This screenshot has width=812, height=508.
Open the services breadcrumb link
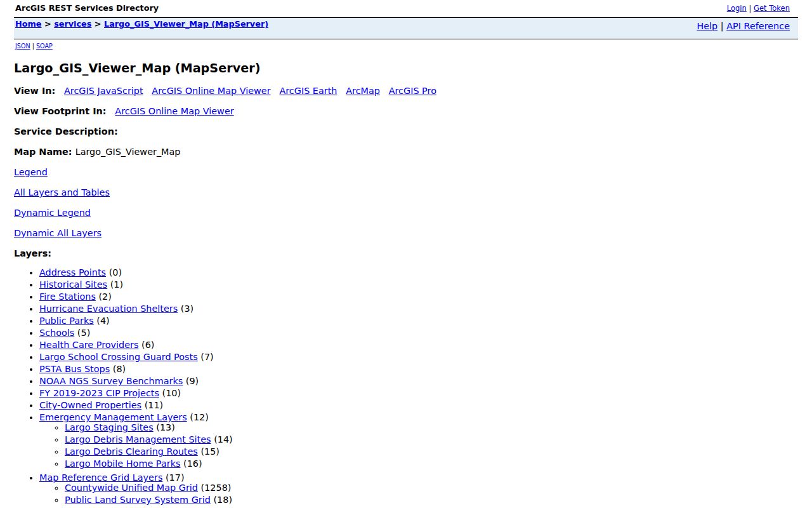73,24
